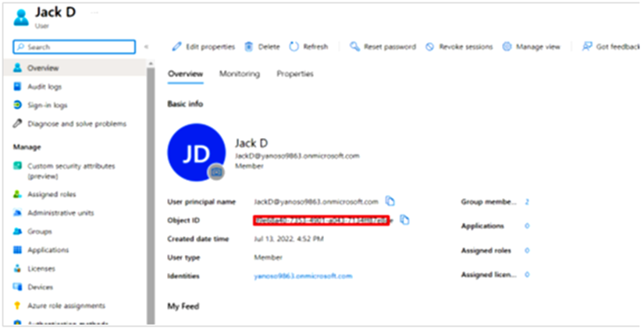Switch to the Monitoring tab
The width and height of the screenshot is (644, 329).
pyautogui.click(x=240, y=74)
